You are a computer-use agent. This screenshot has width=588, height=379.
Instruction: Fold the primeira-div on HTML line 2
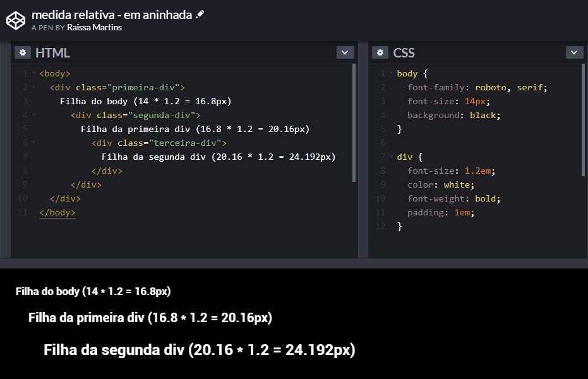[x=33, y=87]
